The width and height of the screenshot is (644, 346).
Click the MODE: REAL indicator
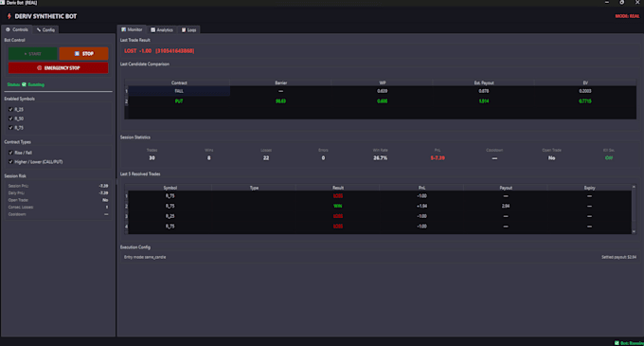(x=627, y=16)
